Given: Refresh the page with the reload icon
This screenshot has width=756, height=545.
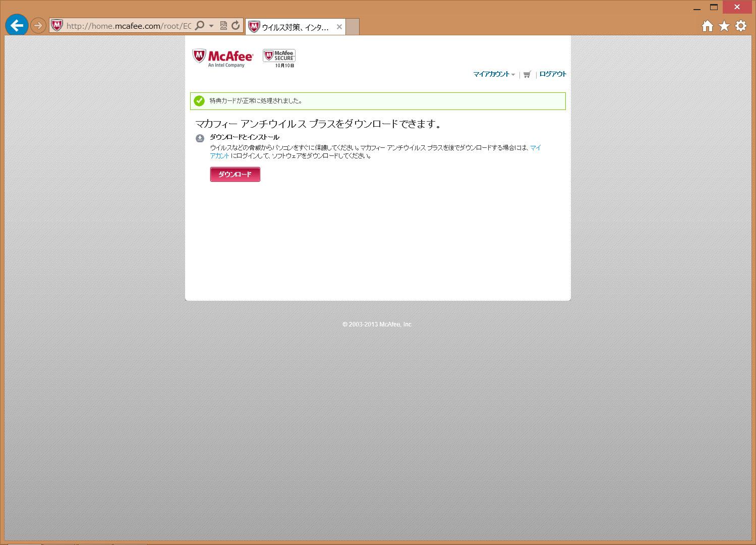Looking at the screenshot, I should tap(236, 26).
